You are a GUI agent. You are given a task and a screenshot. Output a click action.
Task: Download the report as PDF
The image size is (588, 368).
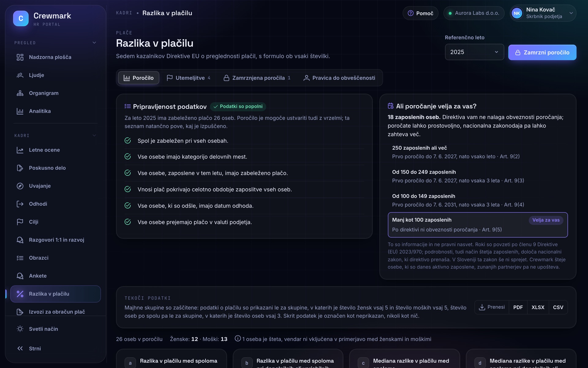pos(518,307)
